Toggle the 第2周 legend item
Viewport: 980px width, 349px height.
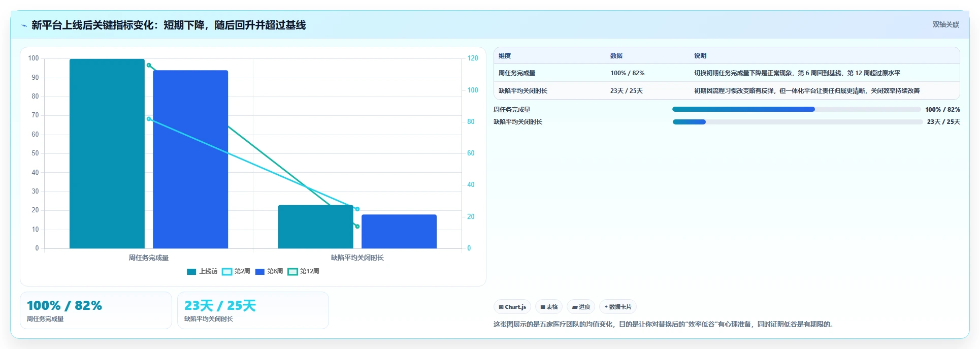click(236, 271)
